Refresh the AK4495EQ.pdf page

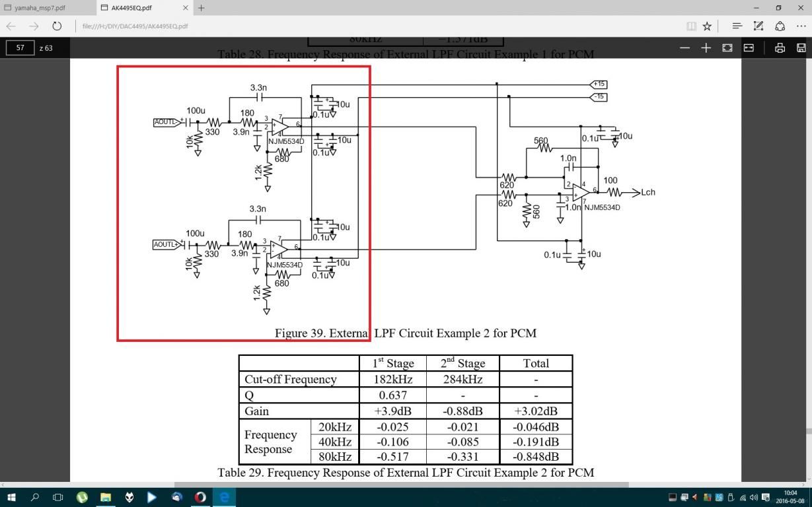click(x=57, y=26)
